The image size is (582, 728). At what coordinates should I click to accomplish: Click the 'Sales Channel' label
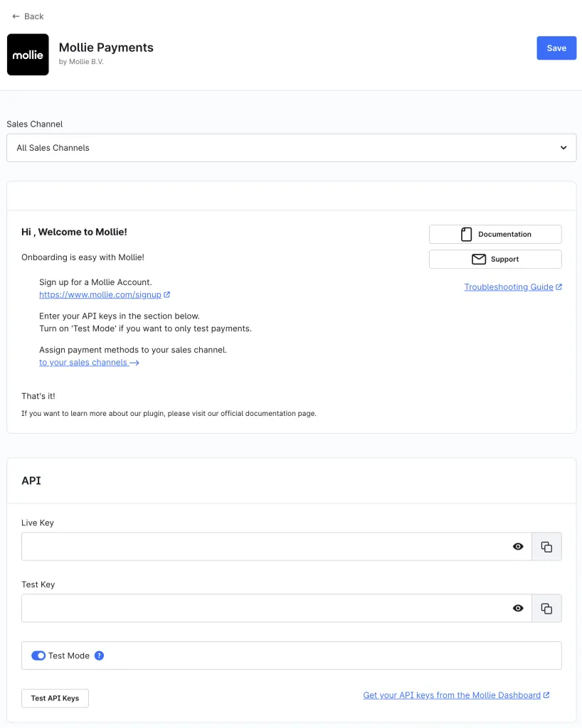34,124
